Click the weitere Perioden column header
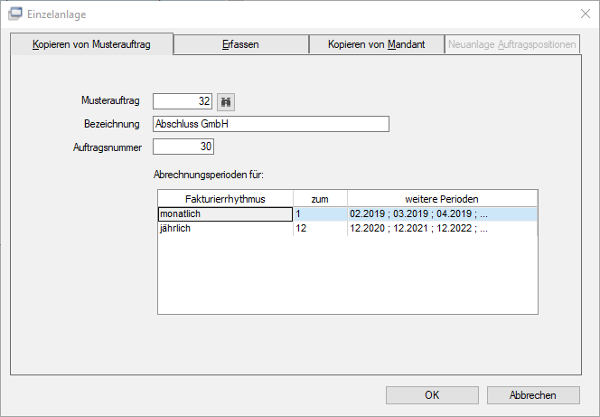600x417 pixels. tap(442, 199)
